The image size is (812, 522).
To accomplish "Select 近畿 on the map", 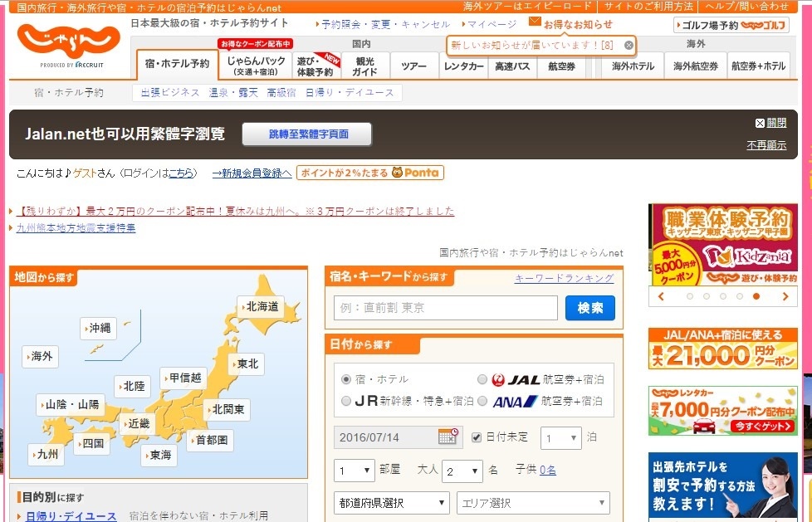I will click(138, 423).
